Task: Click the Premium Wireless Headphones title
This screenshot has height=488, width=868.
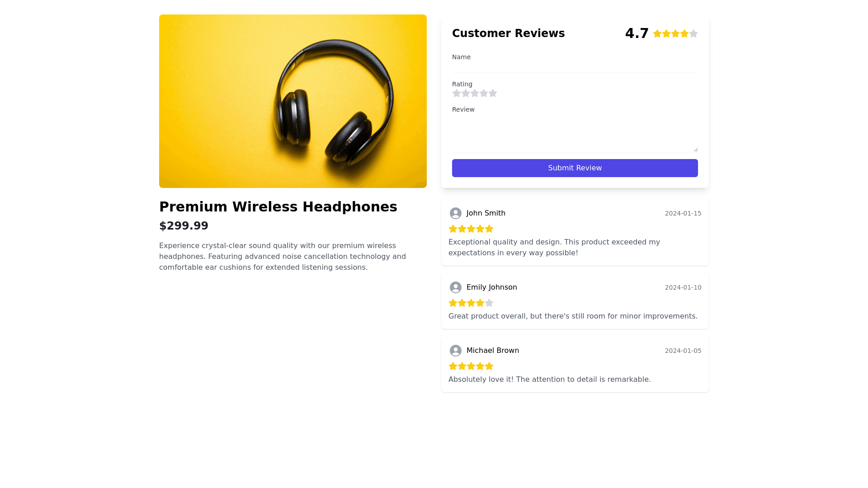Action: (x=278, y=207)
